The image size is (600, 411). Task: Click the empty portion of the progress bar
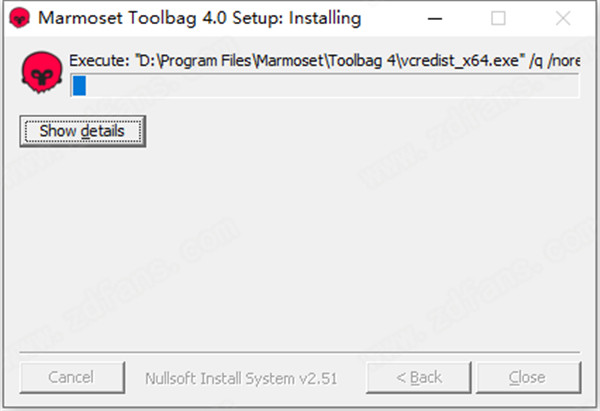click(x=330, y=87)
